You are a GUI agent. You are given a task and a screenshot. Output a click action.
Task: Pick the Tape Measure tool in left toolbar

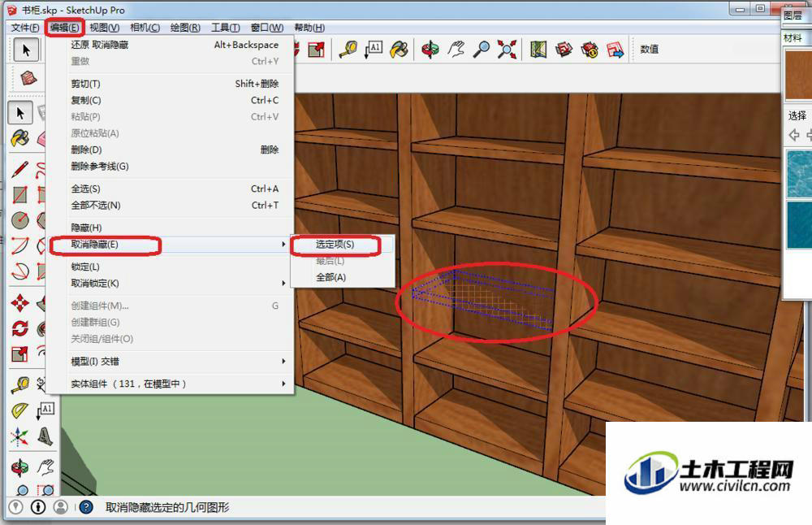tap(20, 384)
